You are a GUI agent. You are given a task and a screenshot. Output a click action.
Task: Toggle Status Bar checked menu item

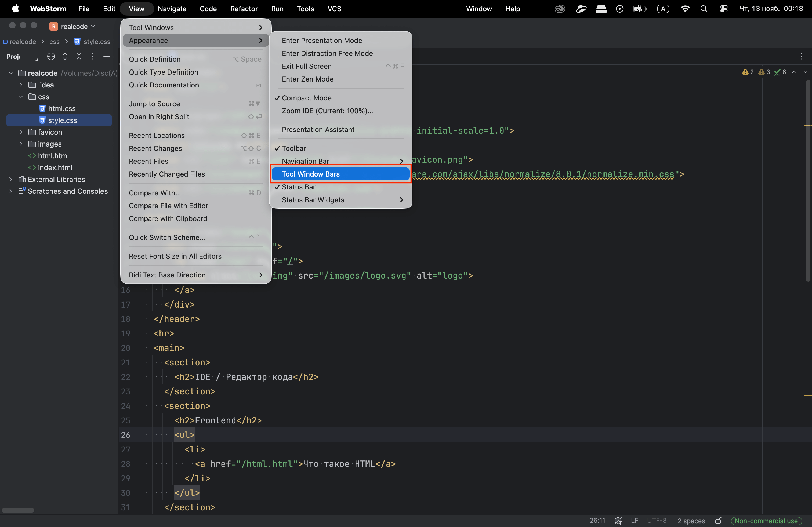pos(299,187)
